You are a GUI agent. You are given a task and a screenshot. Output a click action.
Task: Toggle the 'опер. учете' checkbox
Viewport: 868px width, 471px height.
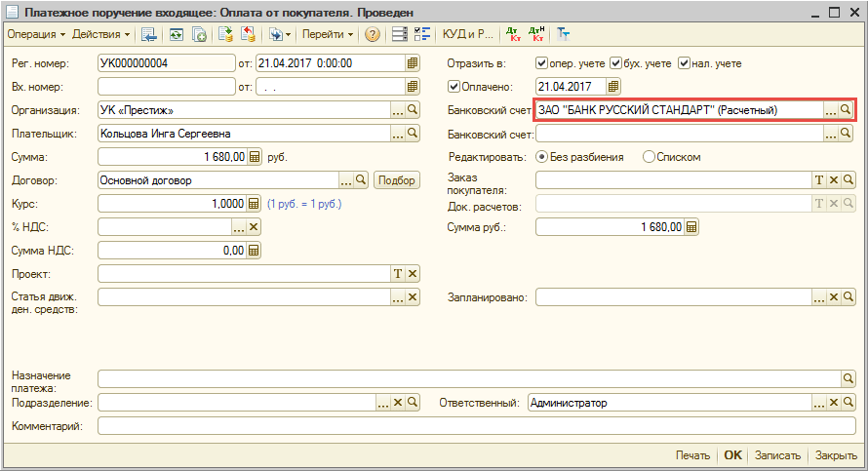coord(541,63)
